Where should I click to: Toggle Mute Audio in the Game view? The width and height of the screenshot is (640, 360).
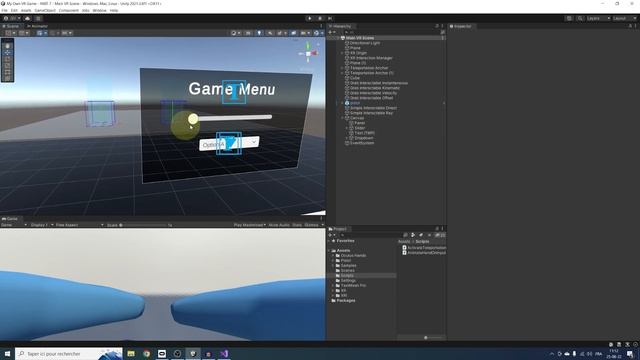point(279,225)
